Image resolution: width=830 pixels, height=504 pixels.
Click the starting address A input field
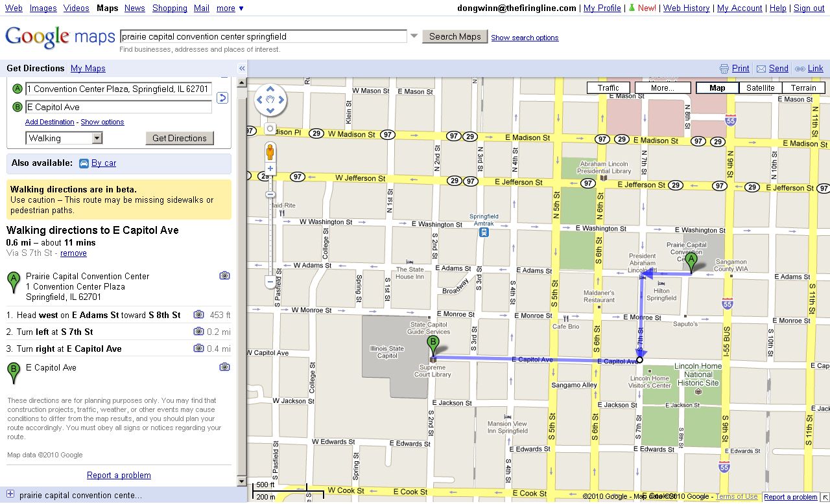(119, 89)
